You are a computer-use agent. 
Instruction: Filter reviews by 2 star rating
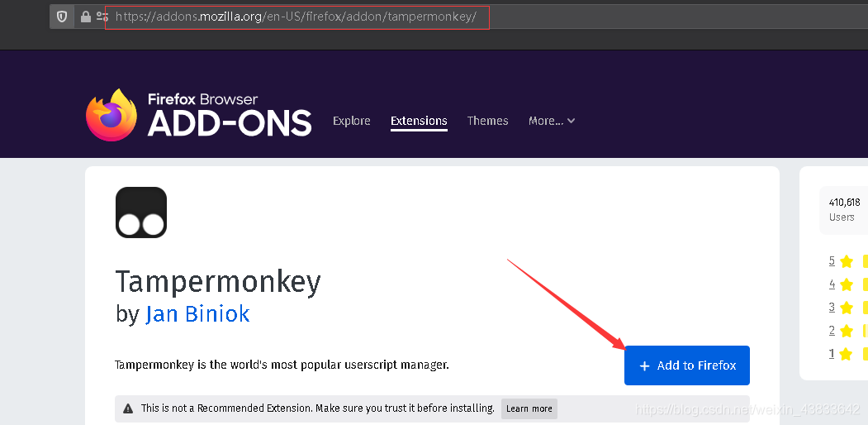(x=832, y=330)
